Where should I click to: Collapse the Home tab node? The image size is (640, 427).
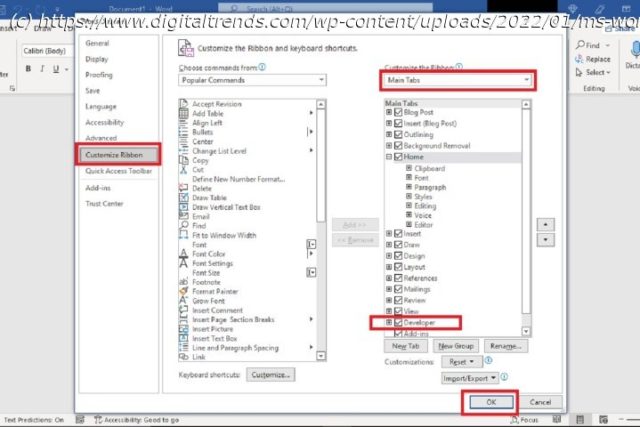coord(389,157)
